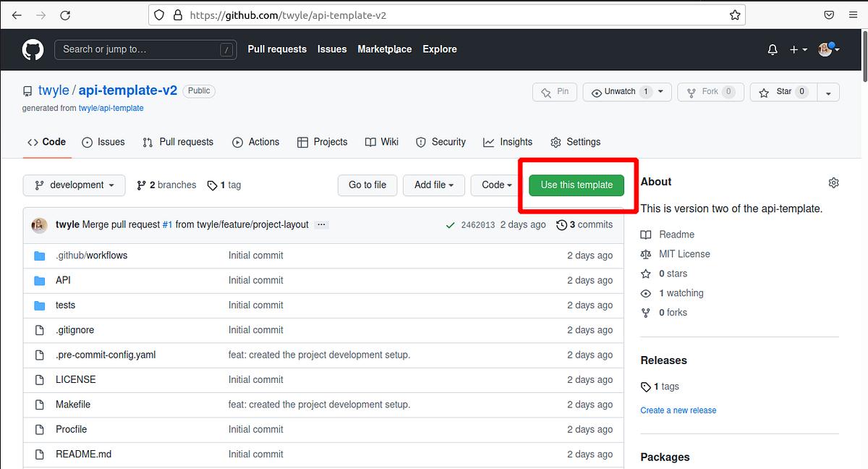Open notifications via the bell icon

point(772,49)
